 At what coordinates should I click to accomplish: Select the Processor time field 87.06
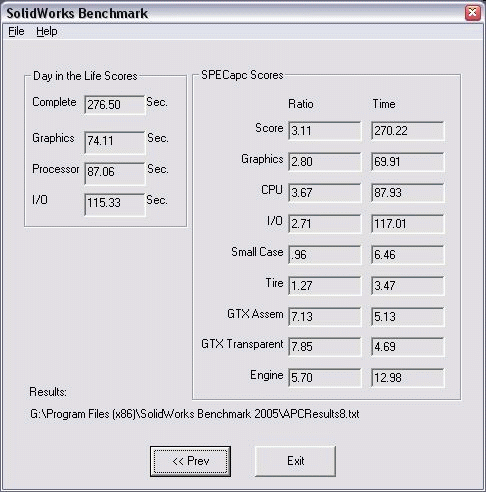pos(115,173)
